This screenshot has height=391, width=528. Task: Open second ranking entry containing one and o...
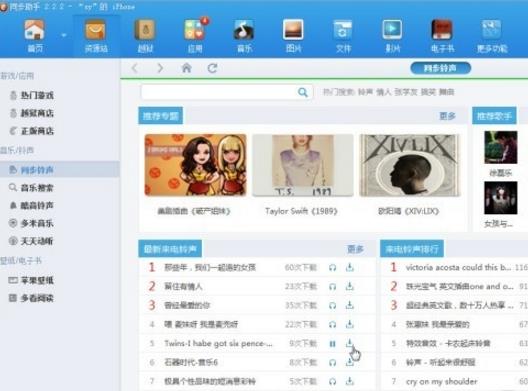click(460, 287)
